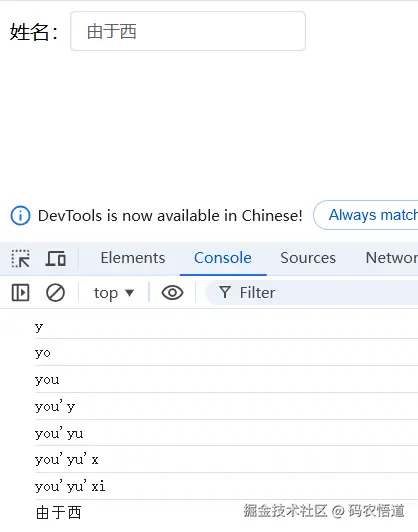
Task: Click the info icon in DevTools notice
Action: pos(20,215)
